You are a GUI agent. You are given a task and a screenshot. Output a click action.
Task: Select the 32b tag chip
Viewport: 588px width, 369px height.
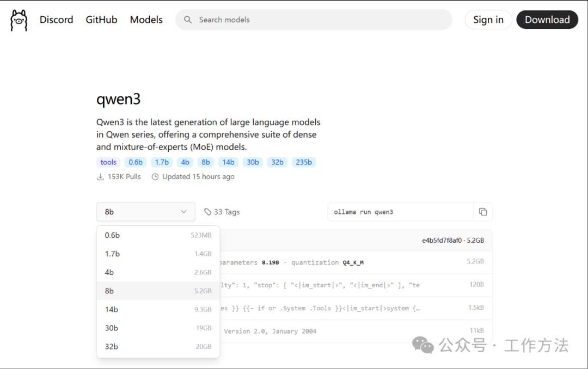pyautogui.click(x=277, y=162)
